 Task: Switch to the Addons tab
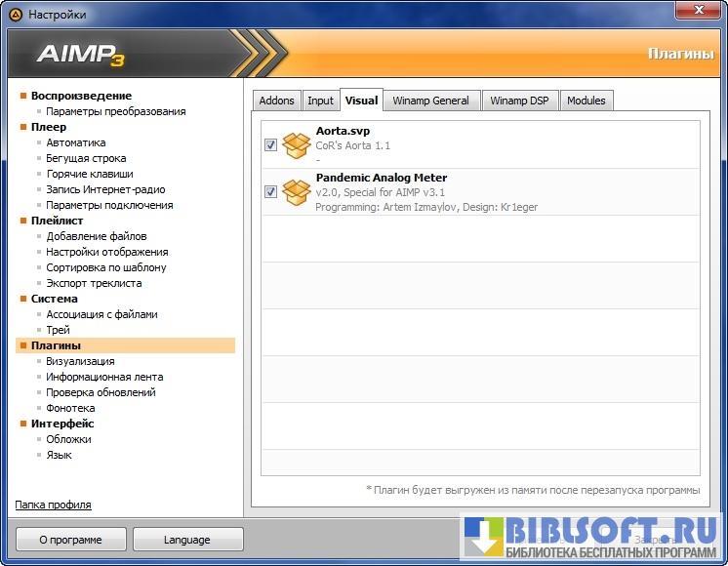point(276,101)
